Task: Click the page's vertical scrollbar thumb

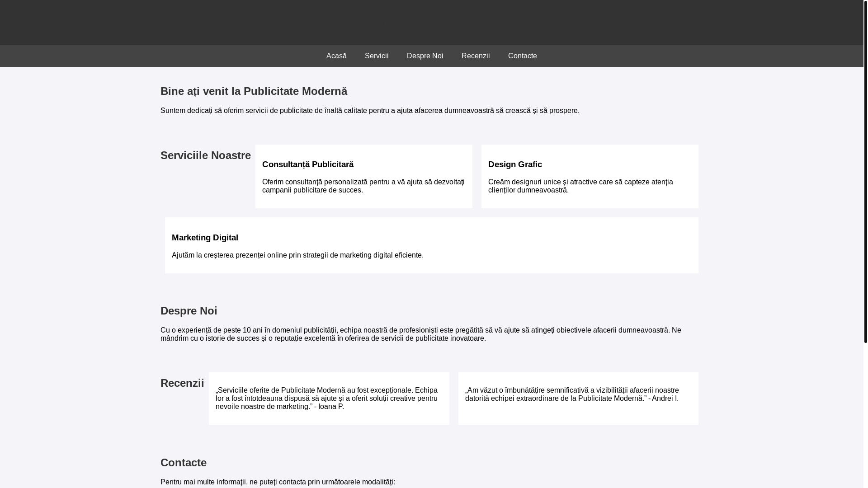Action: click(x=865, y=172)
